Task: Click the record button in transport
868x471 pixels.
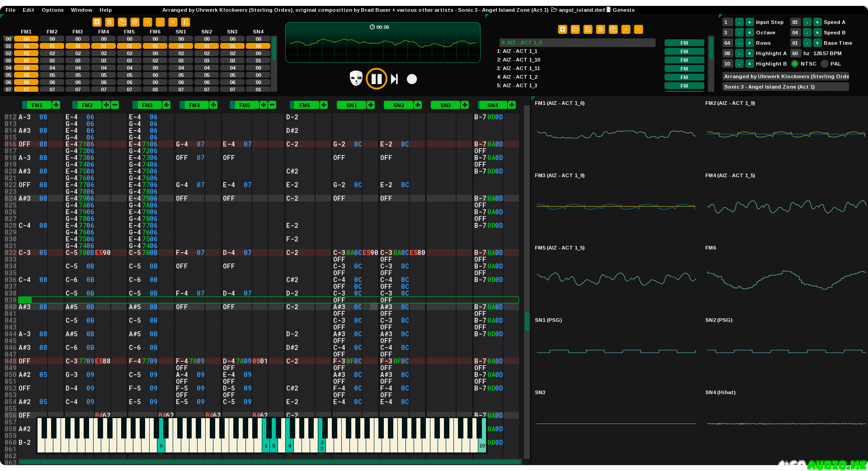Action: (411, 79)
